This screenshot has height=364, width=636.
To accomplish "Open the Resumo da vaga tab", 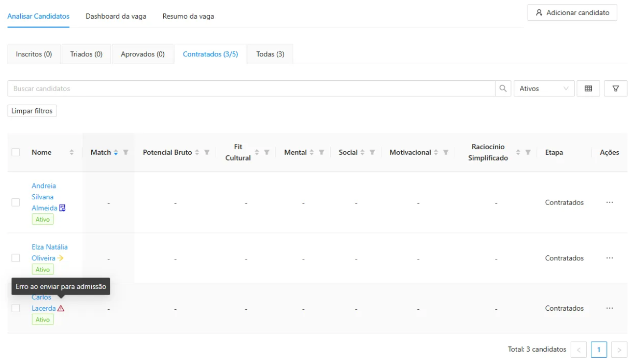I will click(188, 16).
